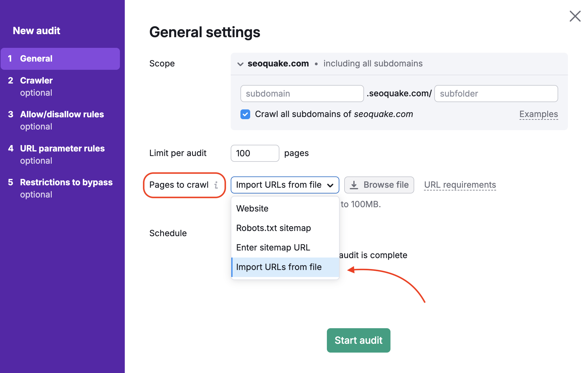Click the info icon next to Pages to crawl
The width and height of the screenshot is (588, 373).
coord(216,185)
